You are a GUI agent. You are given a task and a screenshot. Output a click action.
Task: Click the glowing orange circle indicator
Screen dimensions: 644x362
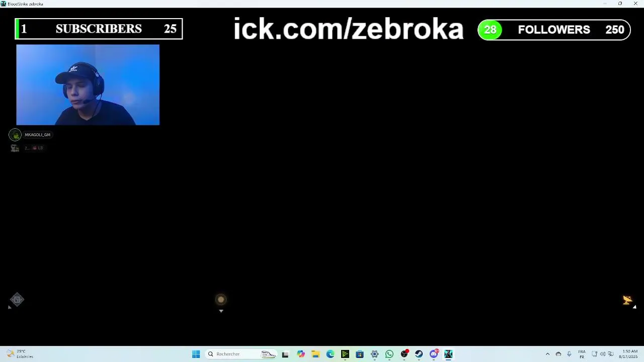pyautogui.click(x=221, y=300)
